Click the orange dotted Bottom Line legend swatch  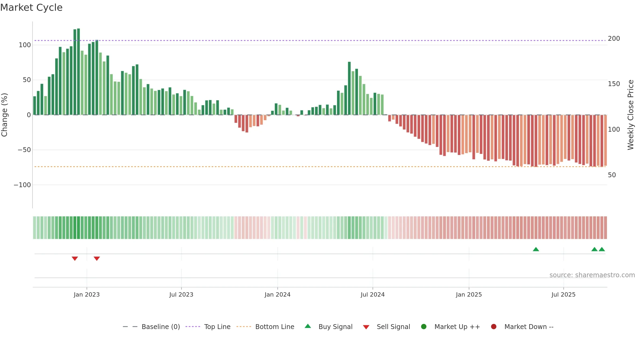click(x=244, y=327)
